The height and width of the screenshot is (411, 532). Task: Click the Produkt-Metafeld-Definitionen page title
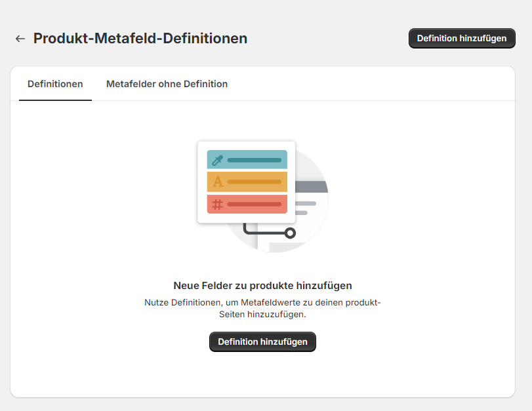click(x=140, y=38)
